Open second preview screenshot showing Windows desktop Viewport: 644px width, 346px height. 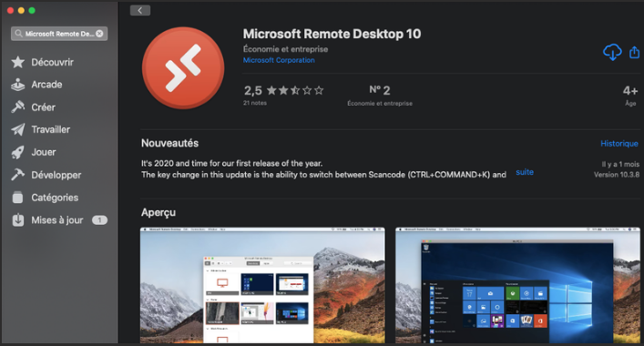pyautogui.click(x=517, y=285)
